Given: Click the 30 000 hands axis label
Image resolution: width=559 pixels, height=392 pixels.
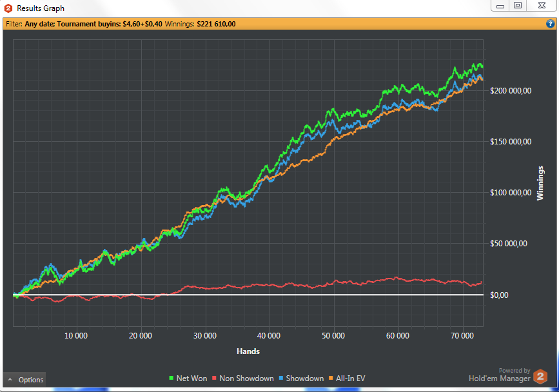Looking at the screenshot, I should pos(204,336).
